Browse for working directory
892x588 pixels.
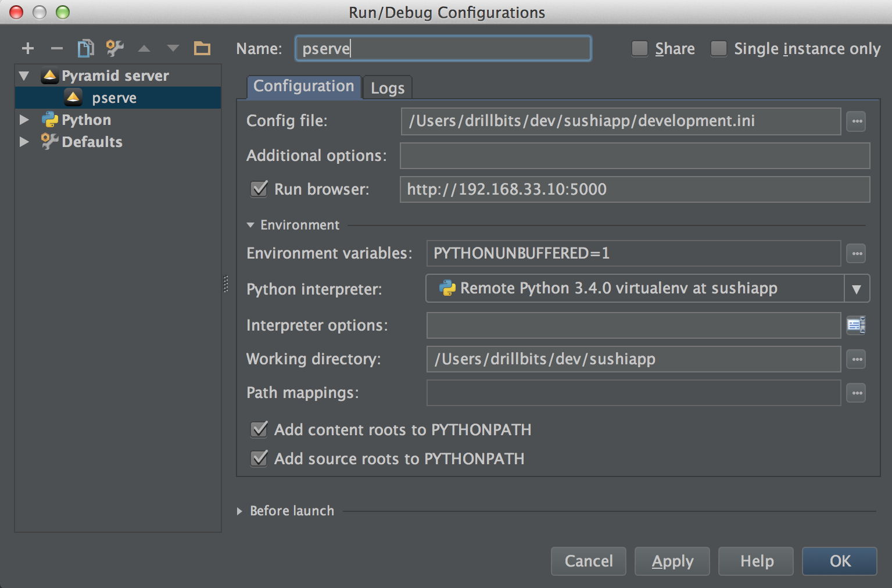pos(855,359)
